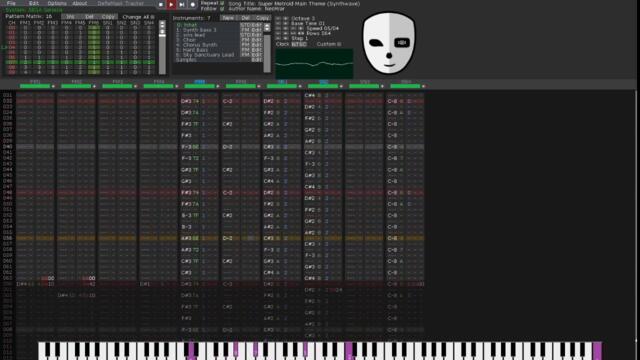Open the Edit button on the Samples row

(257, 60)
